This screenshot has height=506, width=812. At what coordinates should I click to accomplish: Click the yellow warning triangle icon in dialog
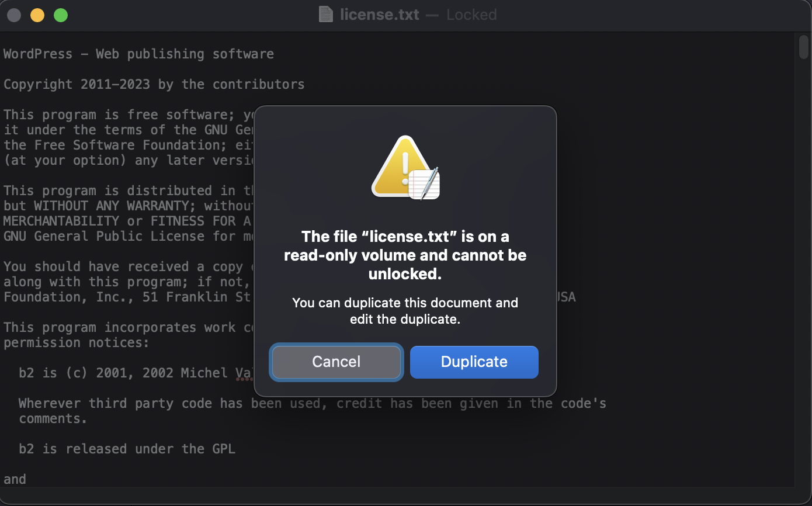click(x=405, y=168)
